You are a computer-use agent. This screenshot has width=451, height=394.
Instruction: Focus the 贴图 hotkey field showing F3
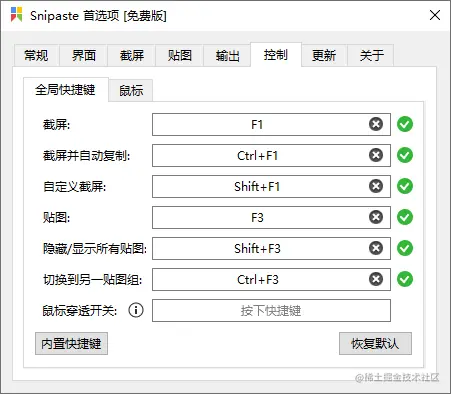[271, 217]
